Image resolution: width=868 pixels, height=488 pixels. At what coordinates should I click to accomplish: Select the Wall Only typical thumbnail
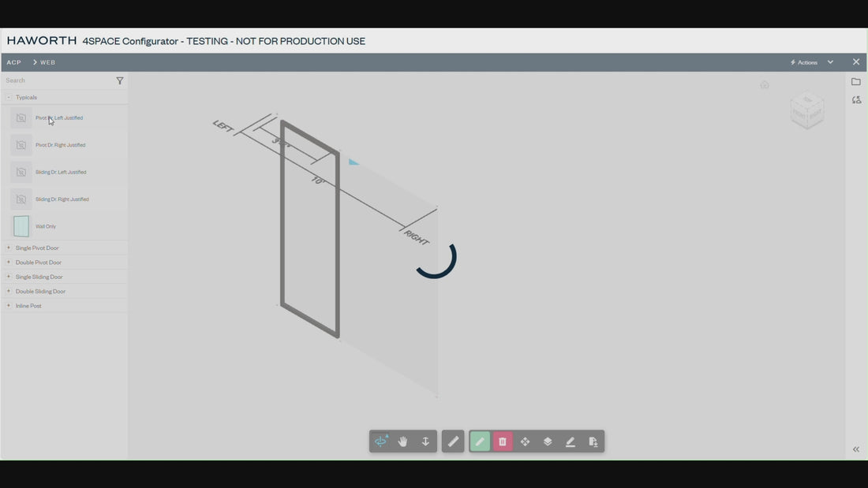[x=21, y=226]
